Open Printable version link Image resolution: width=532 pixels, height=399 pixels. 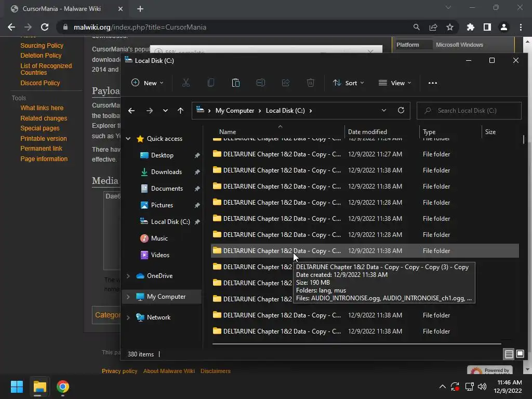point(44,138)
